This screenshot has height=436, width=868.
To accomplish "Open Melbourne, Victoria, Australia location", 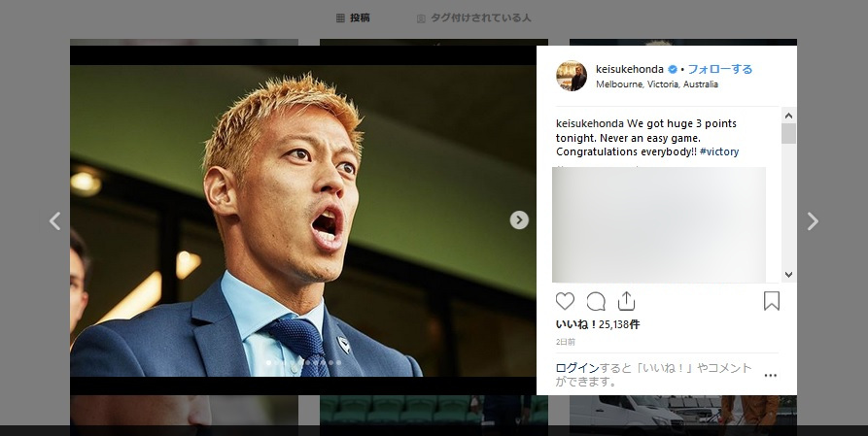I will [x=656, y=84].
